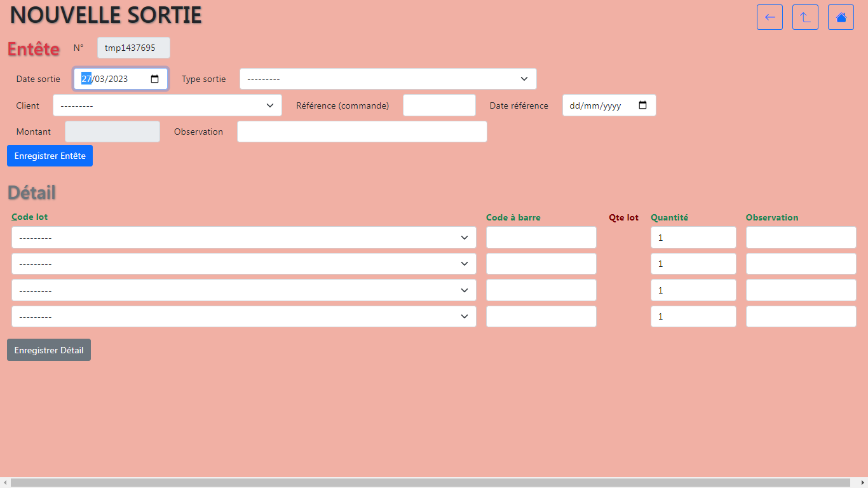Click the horizontal scrollbar thumb
868x488 pixels.
[x=430, y=483]
